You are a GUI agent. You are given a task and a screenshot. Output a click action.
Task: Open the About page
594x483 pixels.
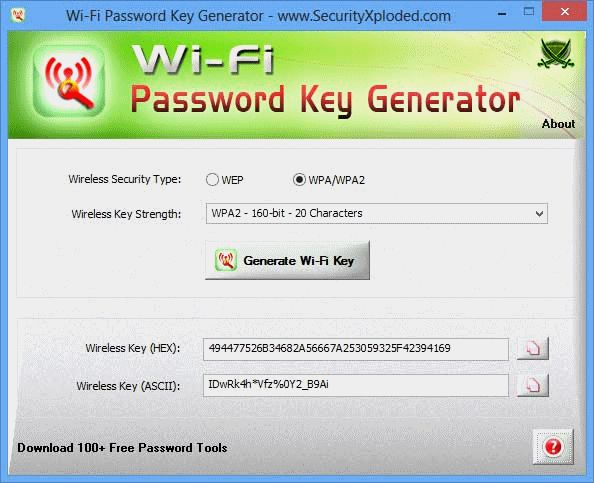click(x=558, y=124)
